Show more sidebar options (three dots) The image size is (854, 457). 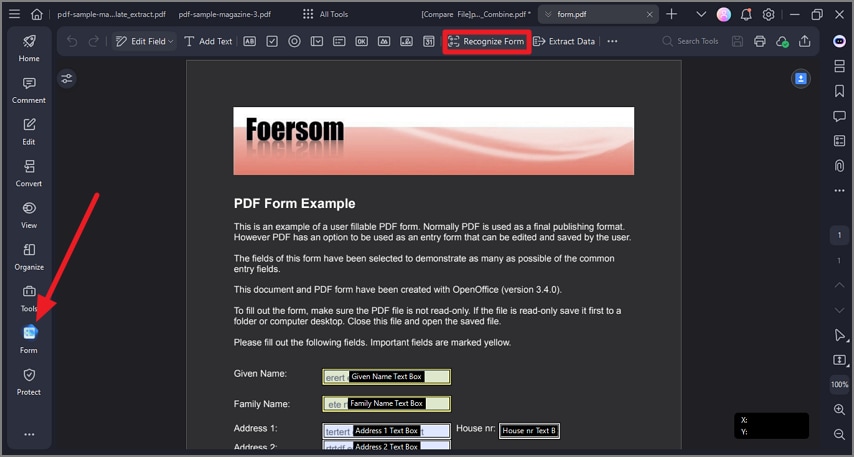pos(29,434)
